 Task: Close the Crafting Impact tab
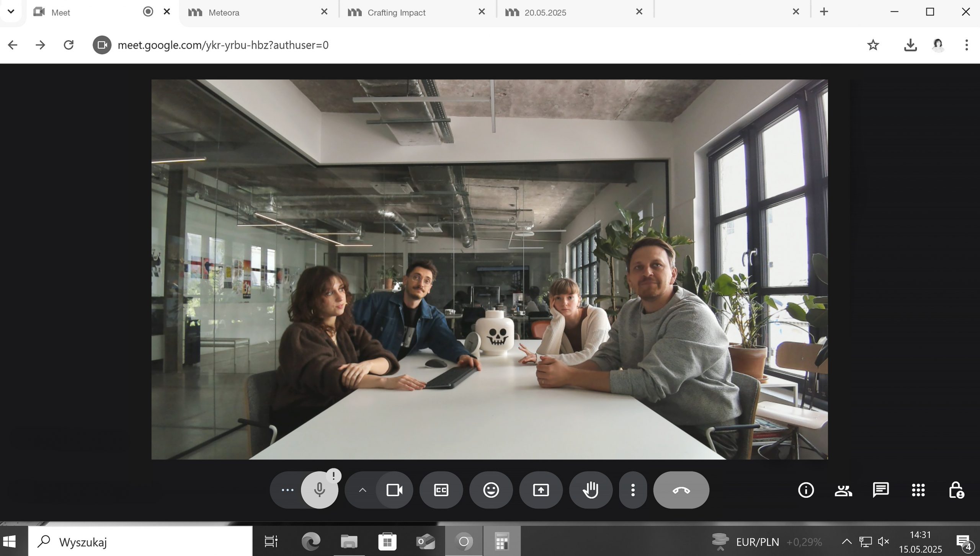tap(482, 12)
